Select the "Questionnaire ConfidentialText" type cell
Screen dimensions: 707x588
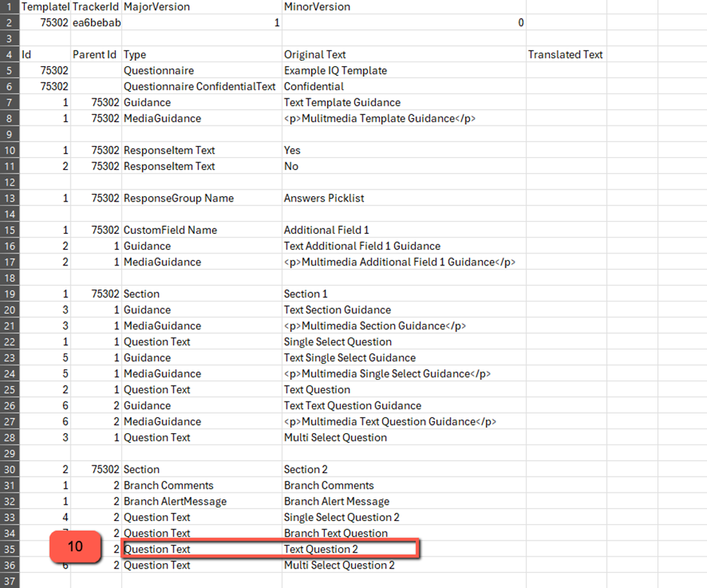point(200,86)
